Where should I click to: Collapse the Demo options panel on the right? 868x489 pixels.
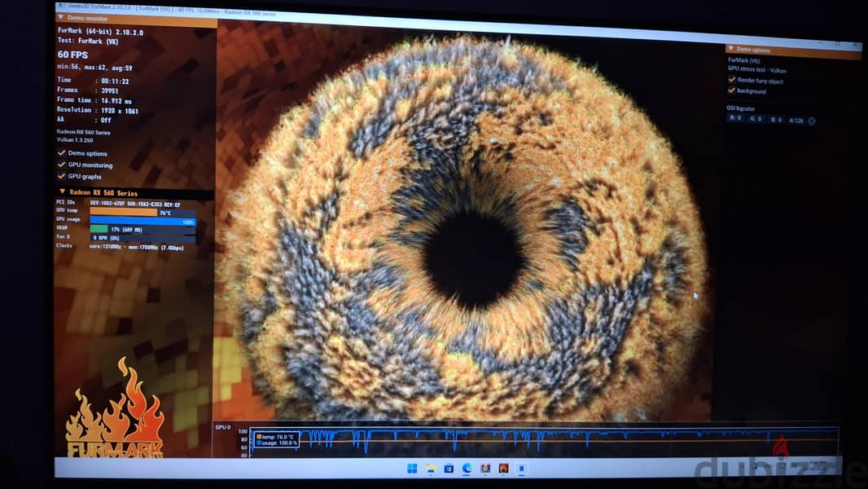(x=730, y=49)
